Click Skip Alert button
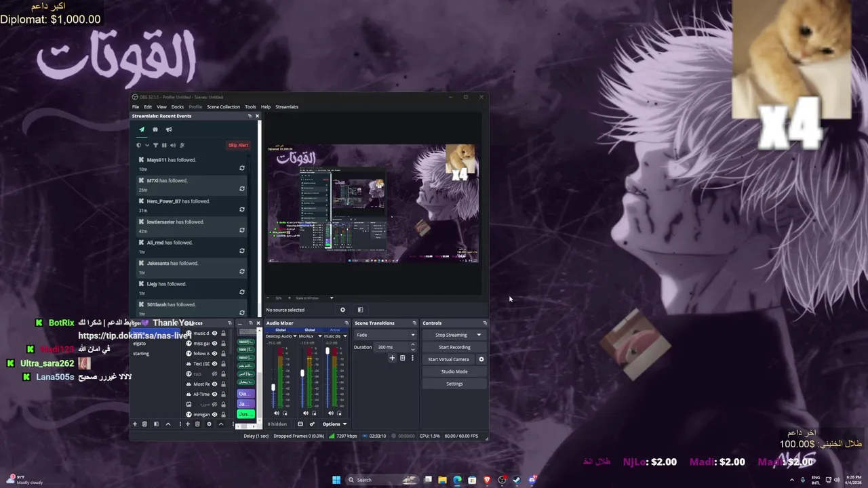 pyautogui.click(x=238, y=145)
